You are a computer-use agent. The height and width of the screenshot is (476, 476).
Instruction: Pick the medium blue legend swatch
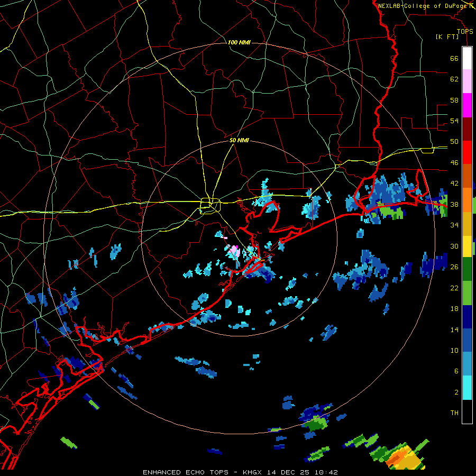click(x=467, y=340)
